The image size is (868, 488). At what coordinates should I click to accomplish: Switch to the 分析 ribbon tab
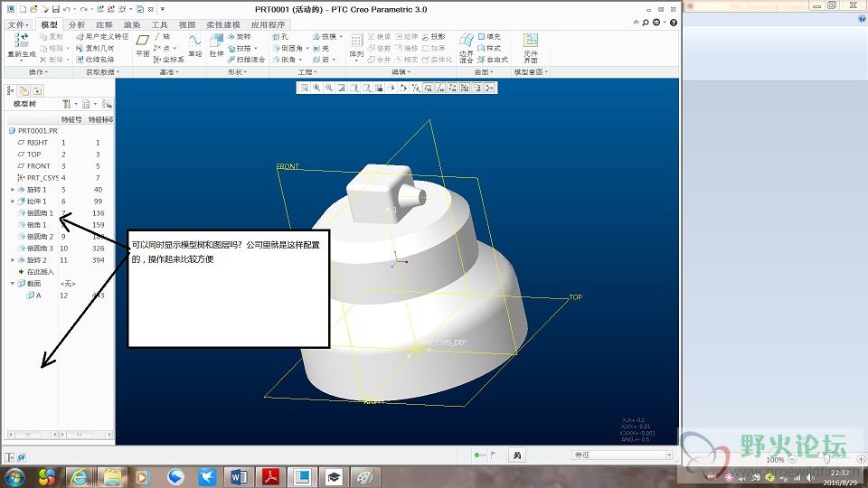(76, 25)
